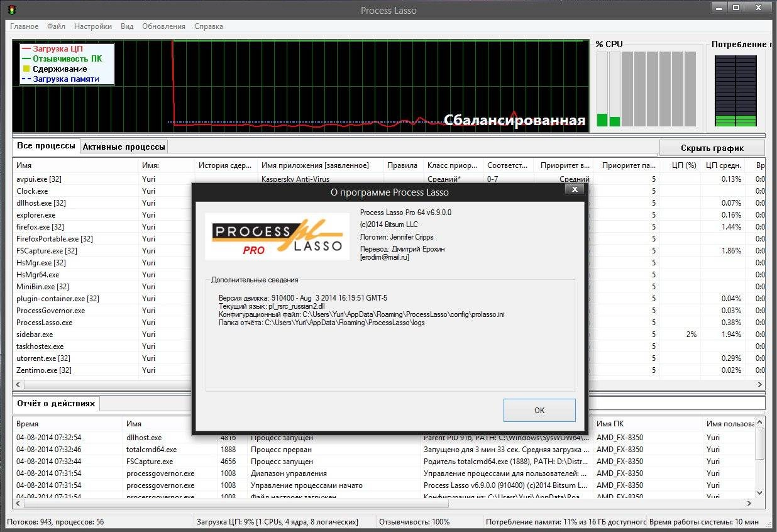
Task: Select the FSCapture.exe [32] process row
Action: (x=47, y=251)
